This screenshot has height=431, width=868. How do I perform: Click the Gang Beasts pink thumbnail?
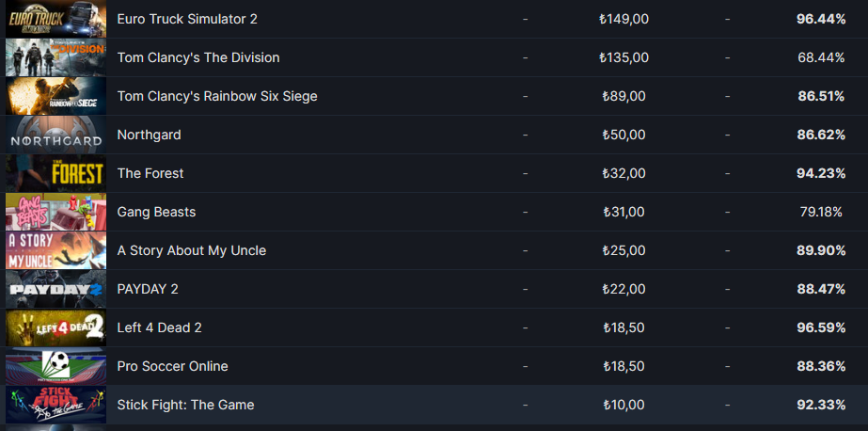coord(55,212)
